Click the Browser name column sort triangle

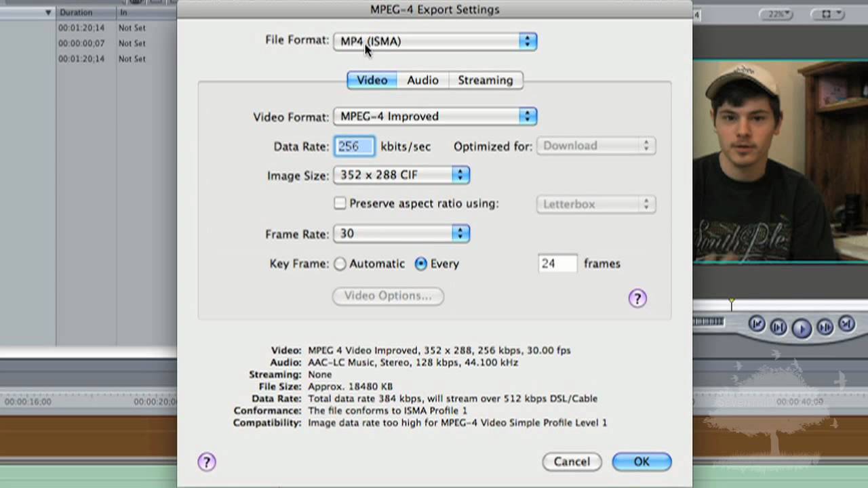pyautogui.click(x=48, y=12)
